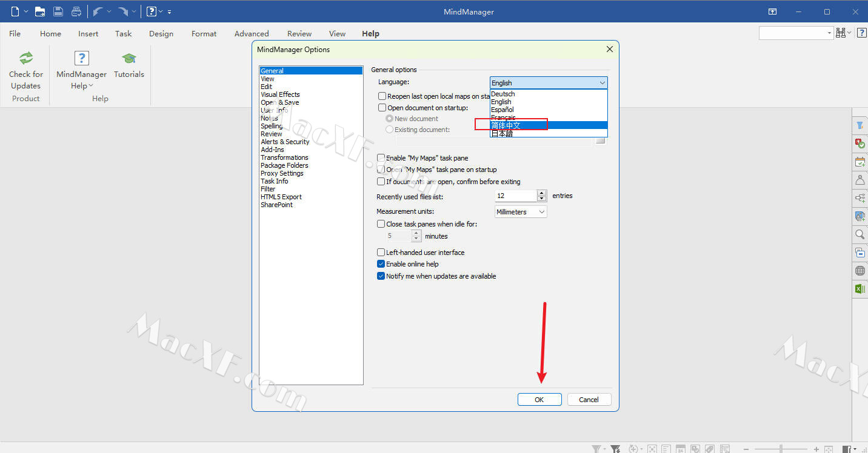Open the File menu tab
The image size is (868, 453).
pos(15,34)
